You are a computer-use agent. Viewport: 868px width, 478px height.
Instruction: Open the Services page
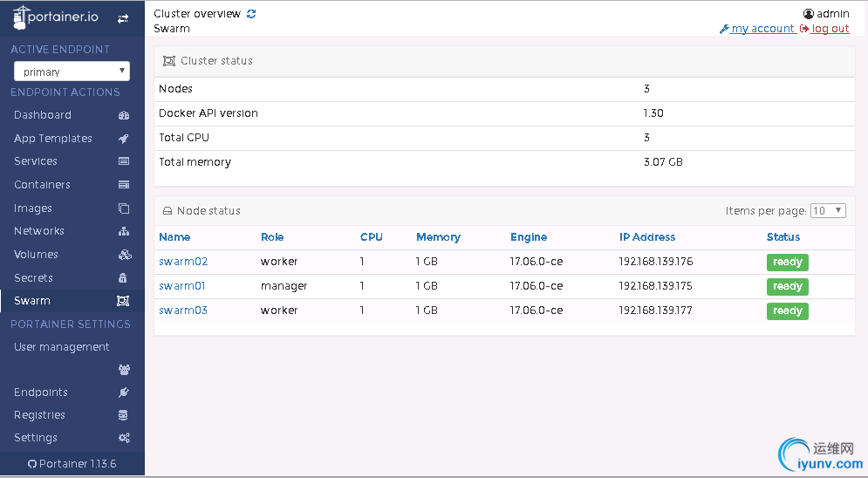pos(36,161)
